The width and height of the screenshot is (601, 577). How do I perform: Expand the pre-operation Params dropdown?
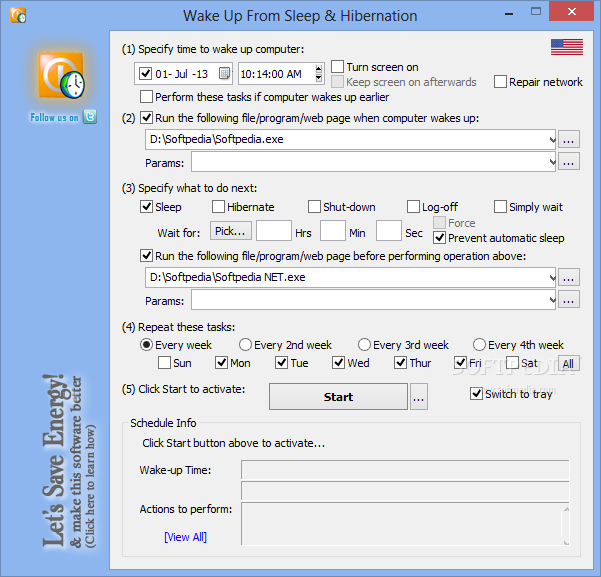tap(552, 300)
